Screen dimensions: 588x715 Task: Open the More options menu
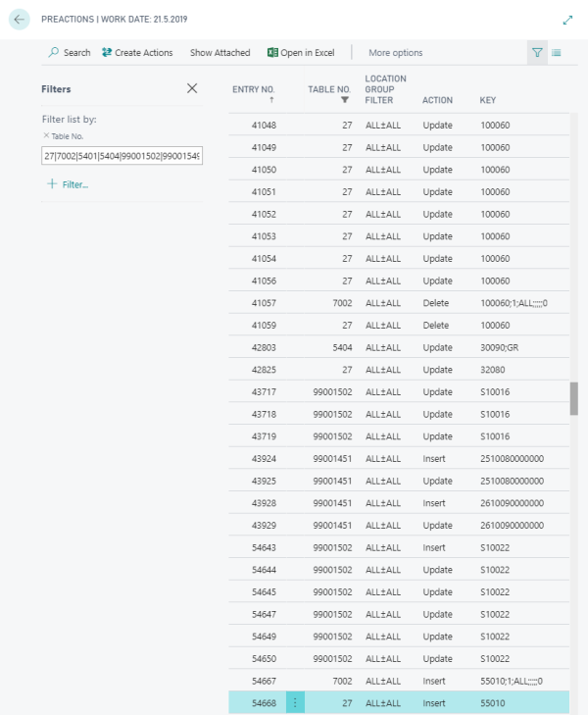coord(396,53)
